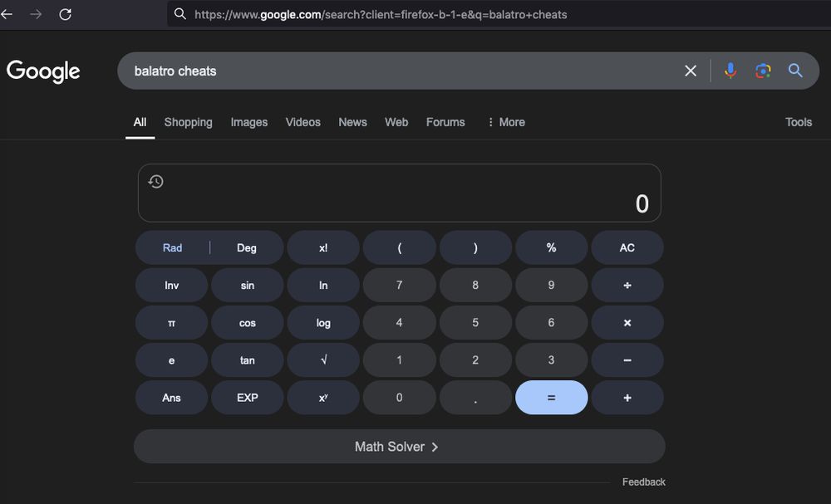Viewport: 831px width, 504px height.
Task: Click the EXP exponent key
Action: pos(248,398)
